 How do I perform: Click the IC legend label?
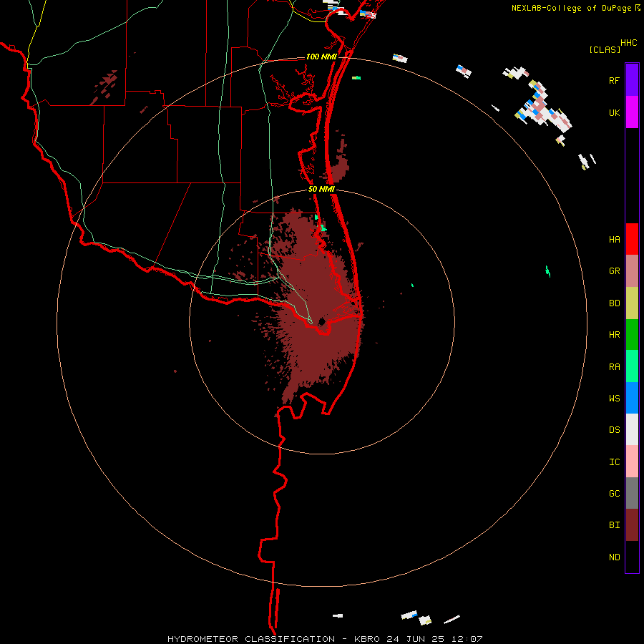(614, 462)
